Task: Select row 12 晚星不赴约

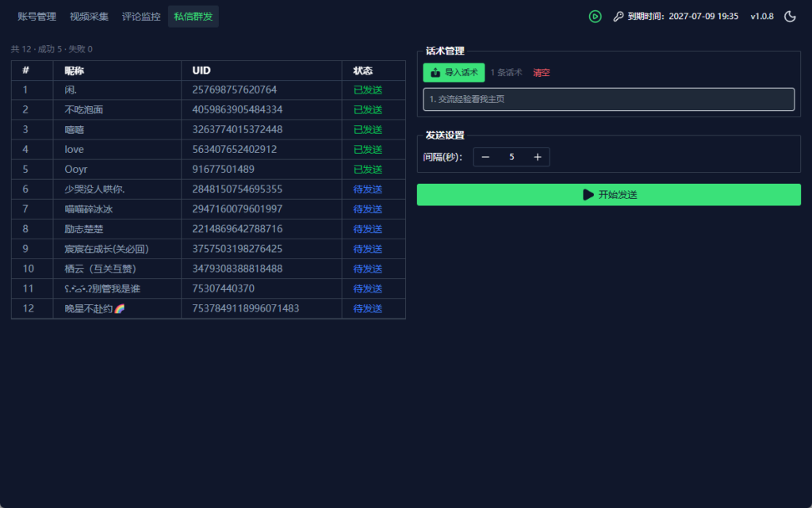Action: [209, 309]
